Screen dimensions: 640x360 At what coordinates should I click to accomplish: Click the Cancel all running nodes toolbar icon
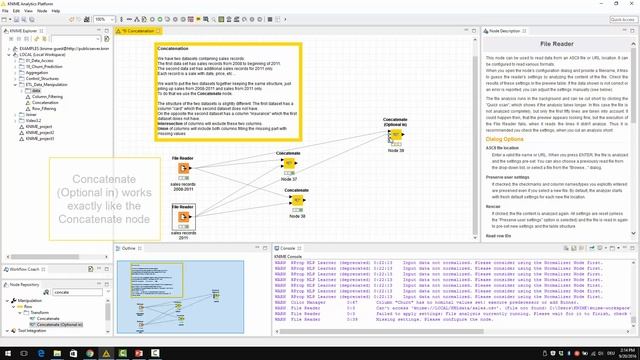(x=183, y=19)
